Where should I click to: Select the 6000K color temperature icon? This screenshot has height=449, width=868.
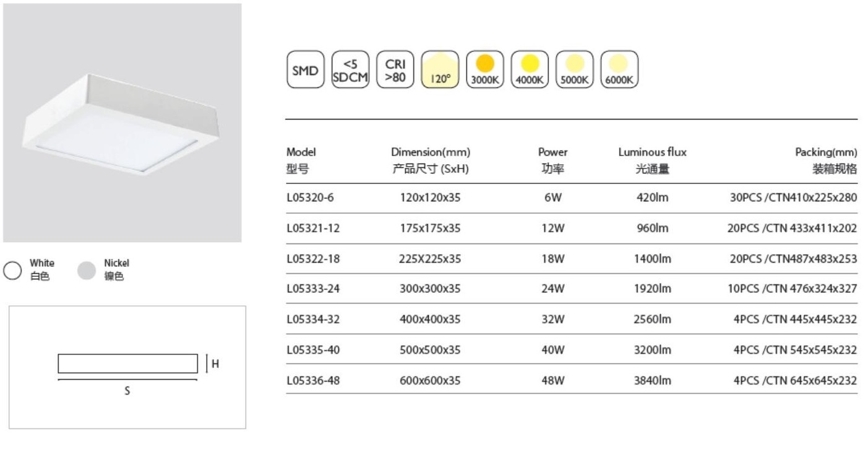tap(619, 69)
